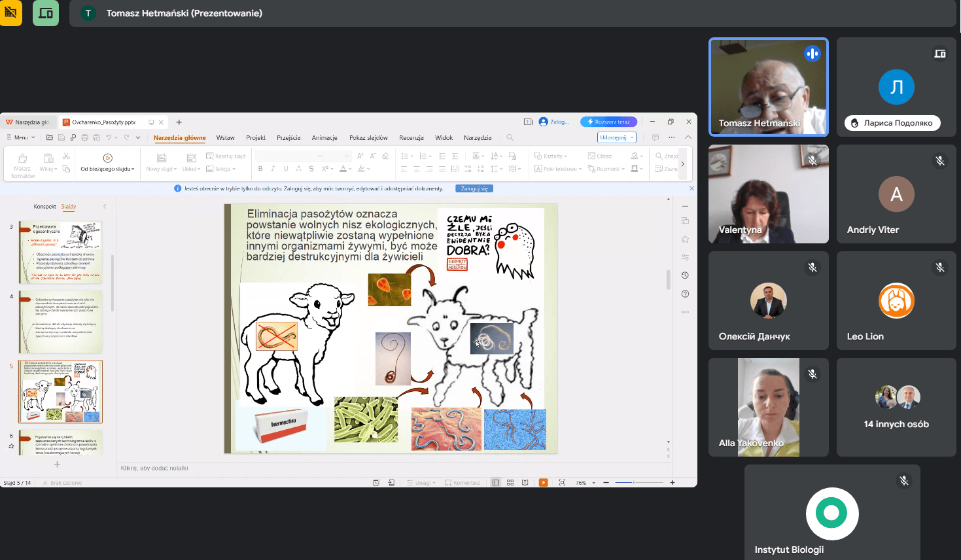The height and width of the screenshot is (560, 961).
Task: Select Alla Yakovenko participant video tile
Action: [769, 407]
